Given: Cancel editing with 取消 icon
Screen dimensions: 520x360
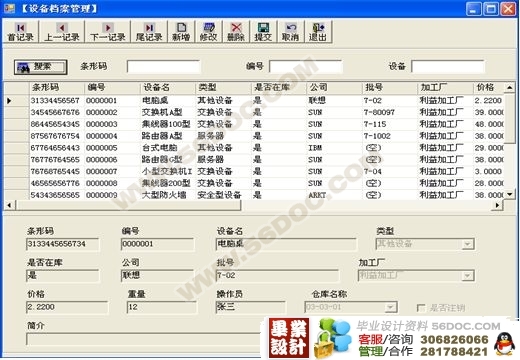Looking at the screenshot, I should click(x=290, y=32).
